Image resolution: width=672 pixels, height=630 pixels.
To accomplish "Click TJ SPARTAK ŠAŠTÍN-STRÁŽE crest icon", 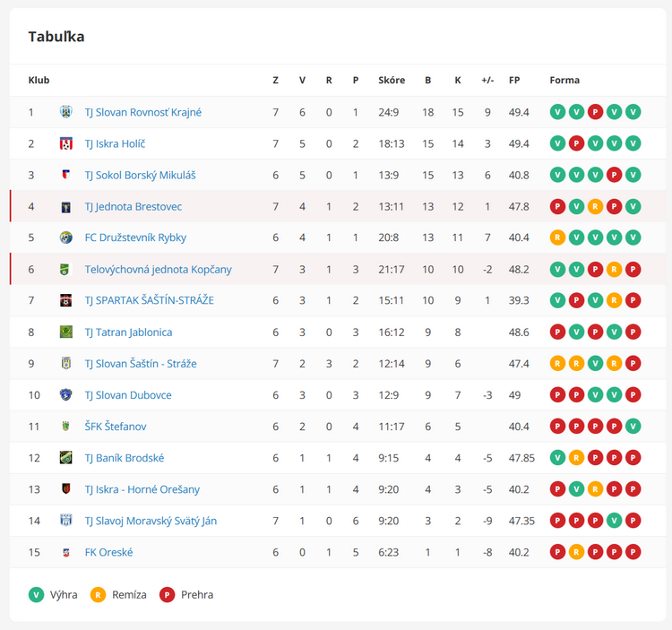I will pyautogui.click(x=65, y=300).
